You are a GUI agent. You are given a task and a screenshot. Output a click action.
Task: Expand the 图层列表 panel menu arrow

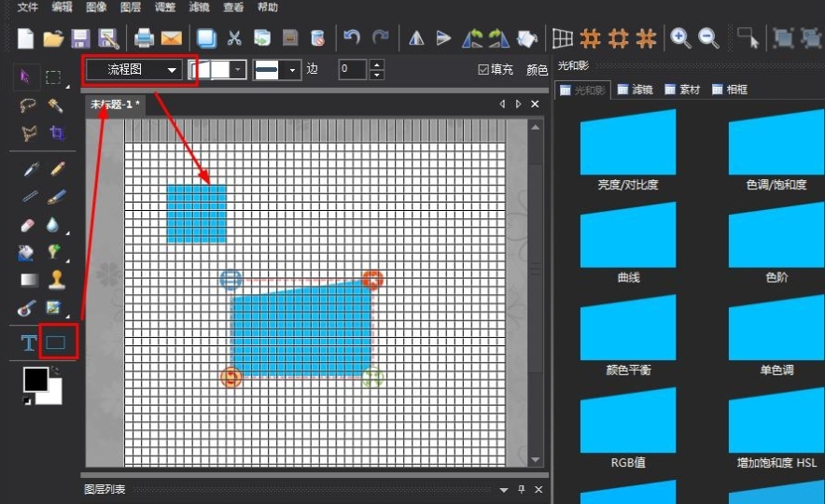click(x=504, y=490)
